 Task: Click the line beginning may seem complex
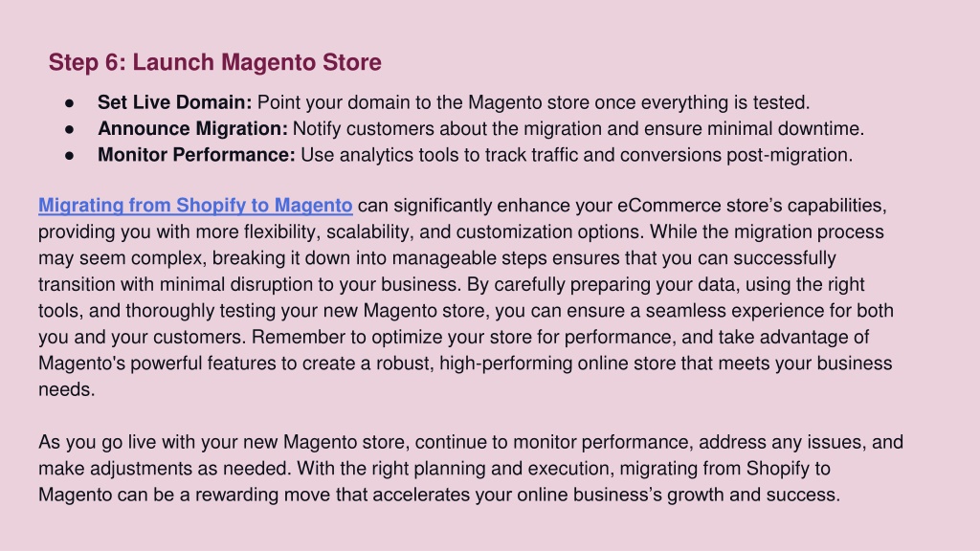click(436, 258)
